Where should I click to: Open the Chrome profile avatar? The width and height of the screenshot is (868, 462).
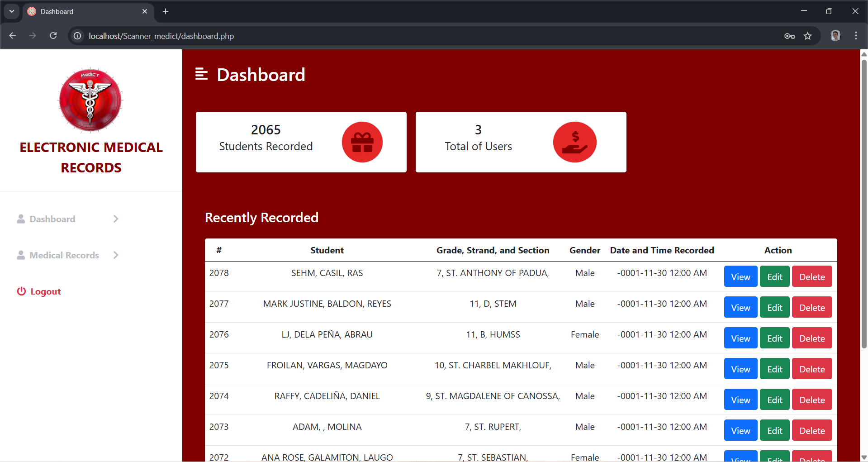835,36
